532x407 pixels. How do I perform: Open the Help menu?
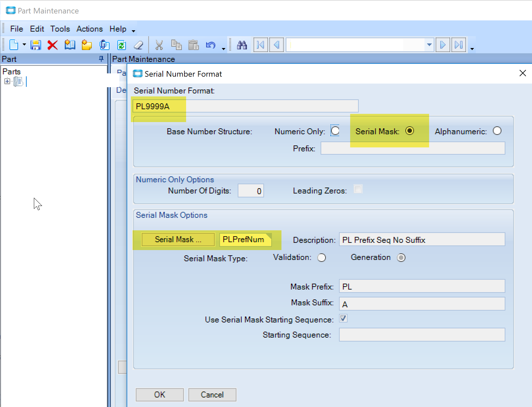tap(118, 29)
